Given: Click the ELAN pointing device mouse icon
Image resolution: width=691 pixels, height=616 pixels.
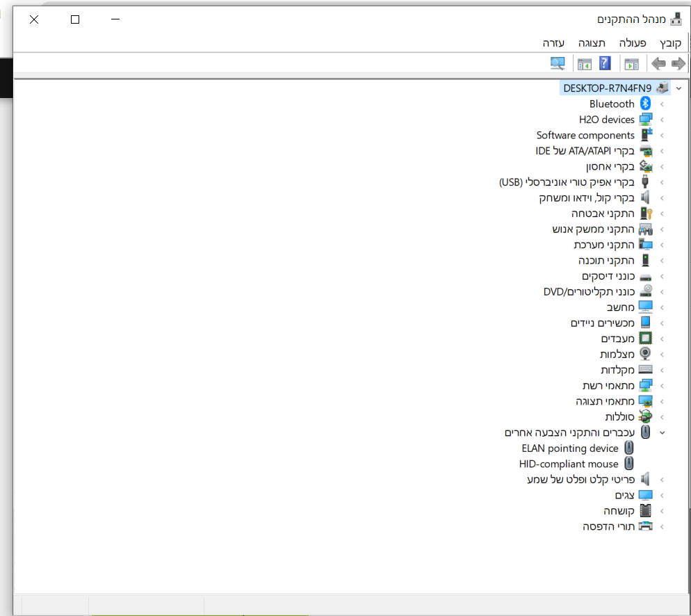Looking at the screenshot, I should point(629,448).
